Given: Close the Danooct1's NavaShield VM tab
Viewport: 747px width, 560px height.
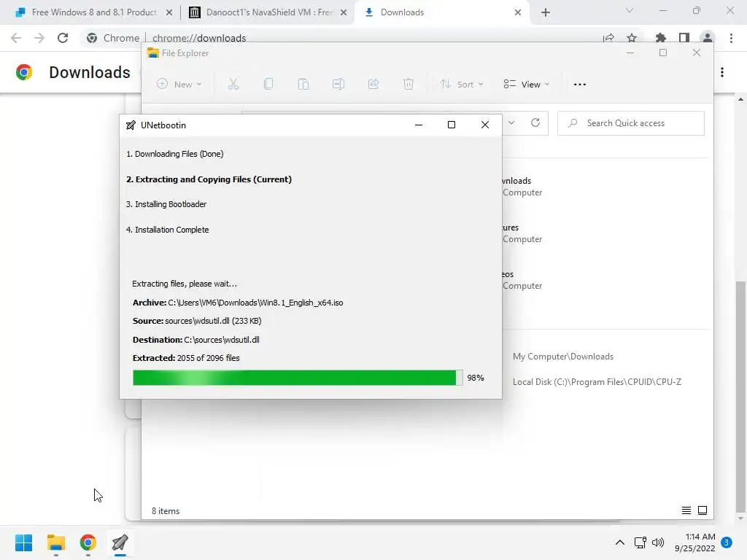Looking at the screenshot, I should pos(344,12).
